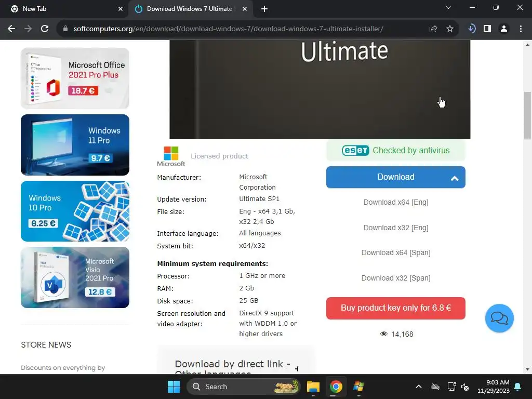
Task: Open the Chrome profile icon
Action: coord(504,29)
